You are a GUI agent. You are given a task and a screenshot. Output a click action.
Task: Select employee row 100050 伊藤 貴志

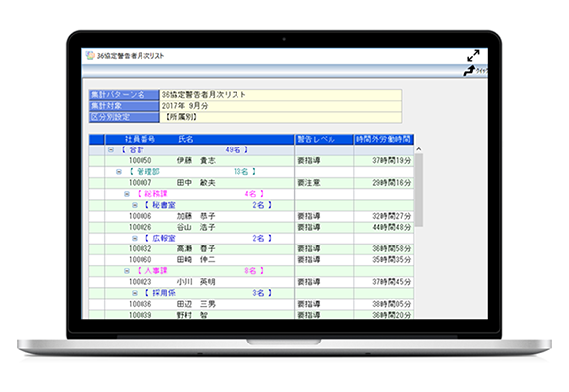point(251,160)
